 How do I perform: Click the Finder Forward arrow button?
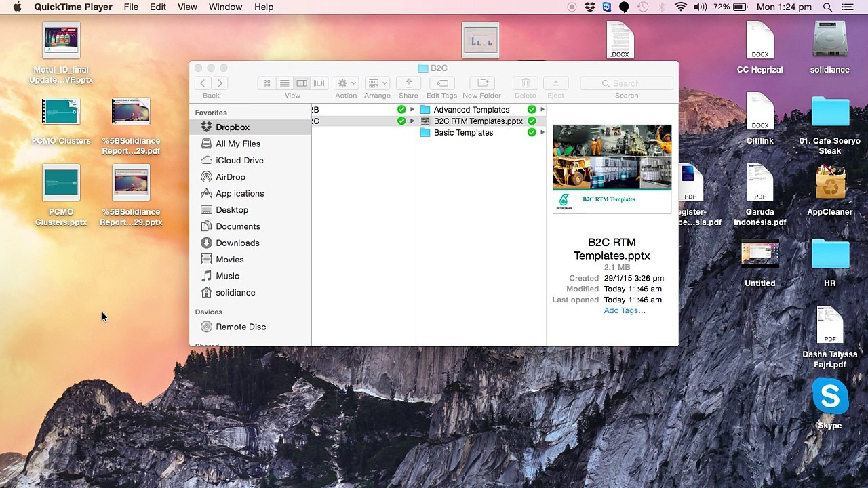click(x=220, y=83)
